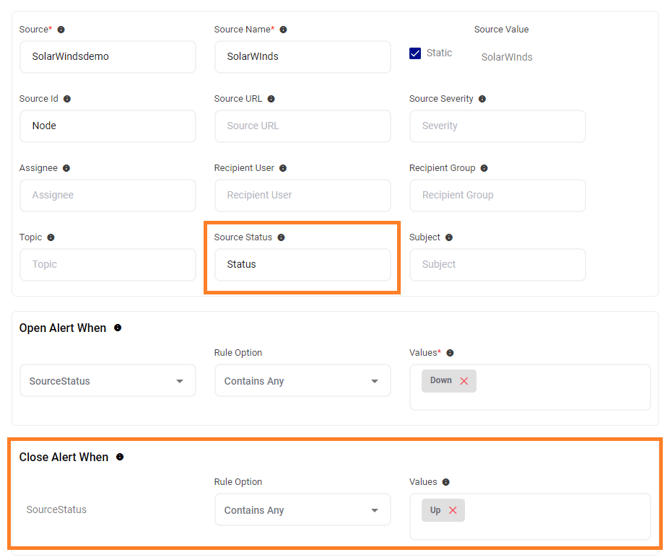Expand Rule Option dropdown in Open Alert section
Screen dimensions: 670x560
302,381
